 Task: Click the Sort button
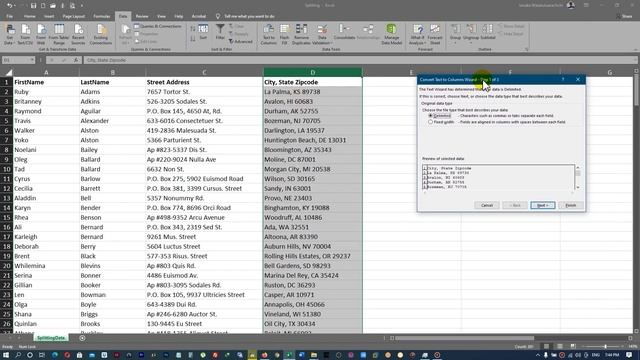[x=203, y=32]
